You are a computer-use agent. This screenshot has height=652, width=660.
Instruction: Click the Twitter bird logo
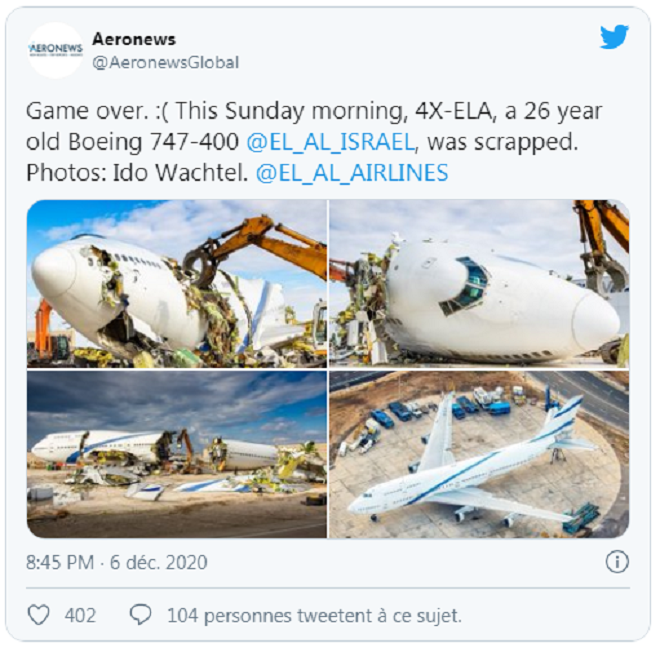(614, 37)
